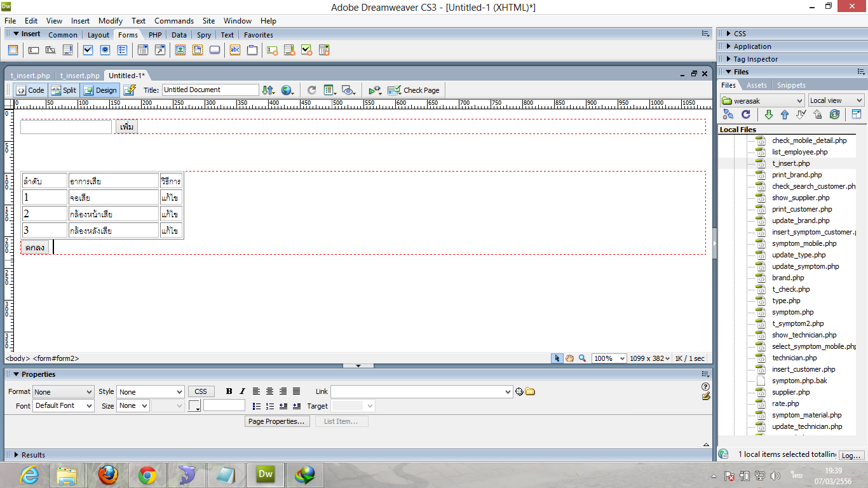This screenshot has height=488, width=868.
Task: Open Validate Markup menu
Action: coord(375,90)
